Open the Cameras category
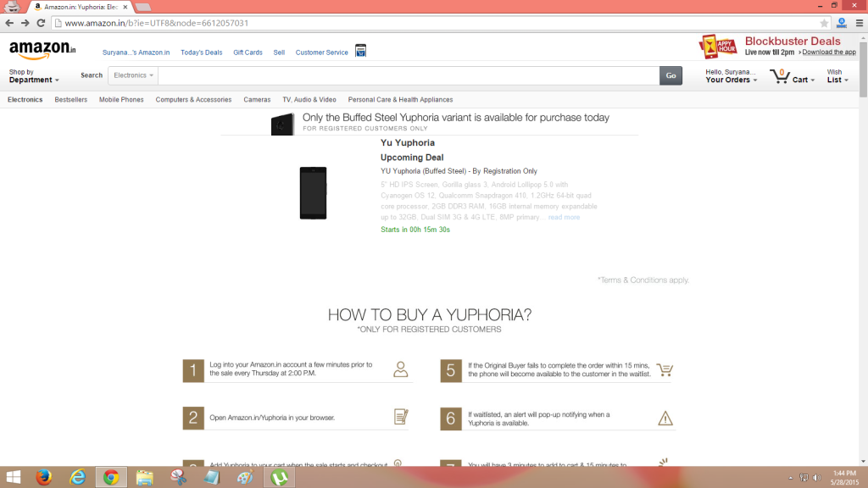Screen dimensions: 868x488 (x=257, y=100)
